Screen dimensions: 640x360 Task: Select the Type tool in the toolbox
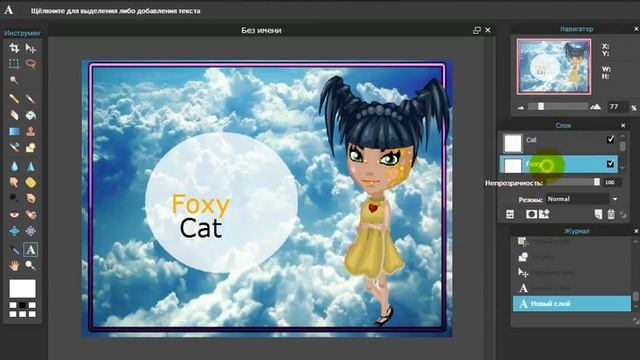[x=31, y=249]
